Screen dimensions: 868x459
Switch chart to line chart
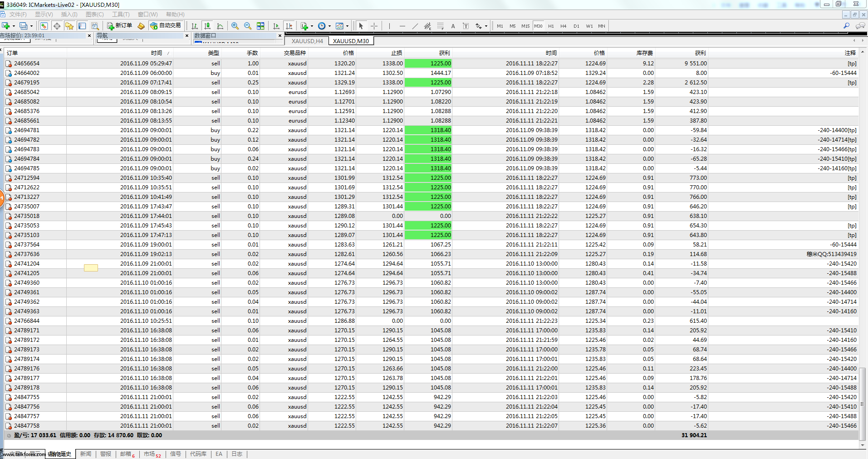220,26
